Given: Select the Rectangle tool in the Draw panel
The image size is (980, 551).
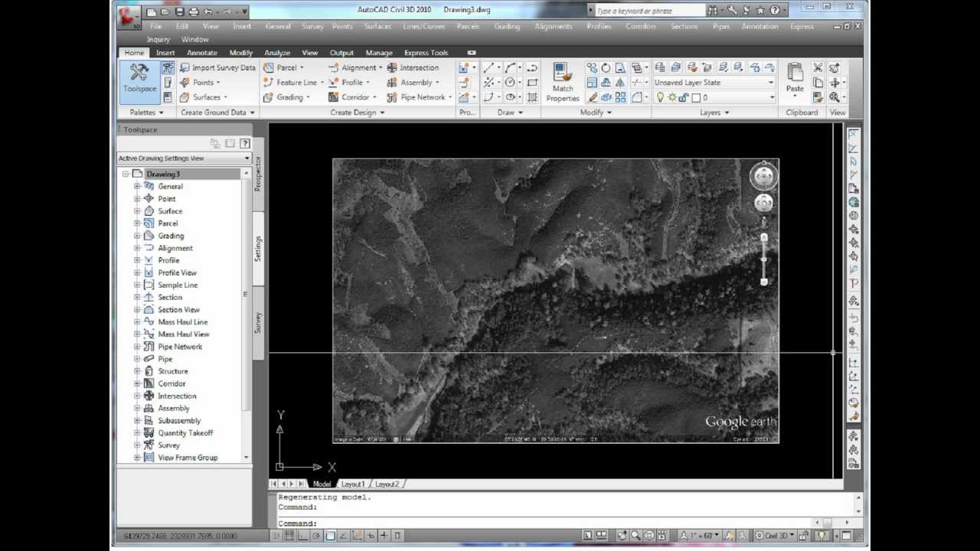Looking at the screenshot, I should coord(532,82).
